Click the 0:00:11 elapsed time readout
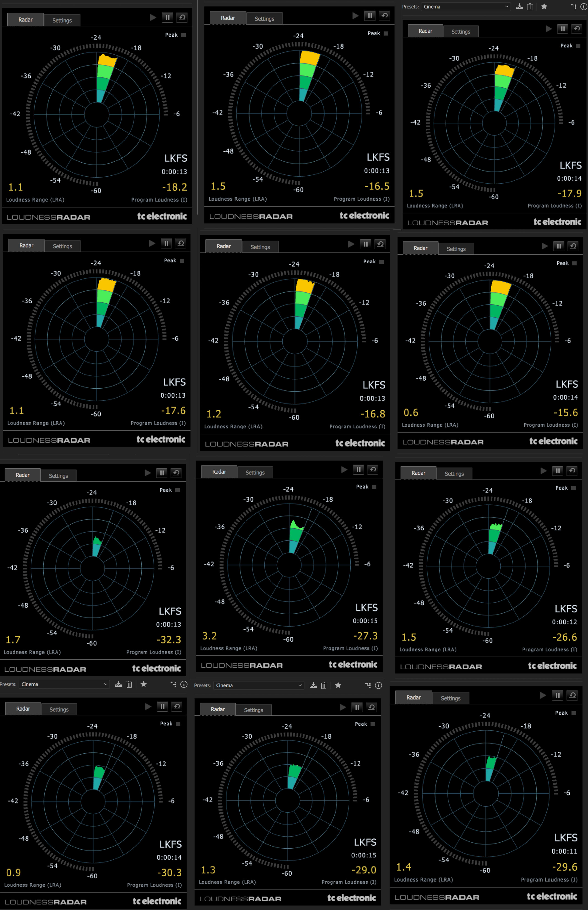 pyautogui.click(x=564, y=851)
